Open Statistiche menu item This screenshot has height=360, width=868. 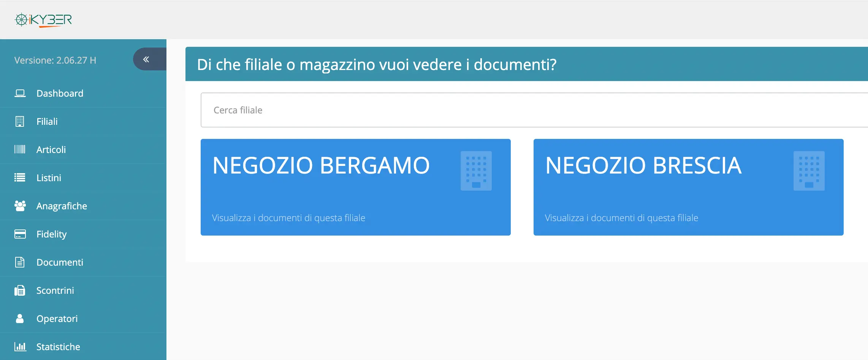pos(83,346)
